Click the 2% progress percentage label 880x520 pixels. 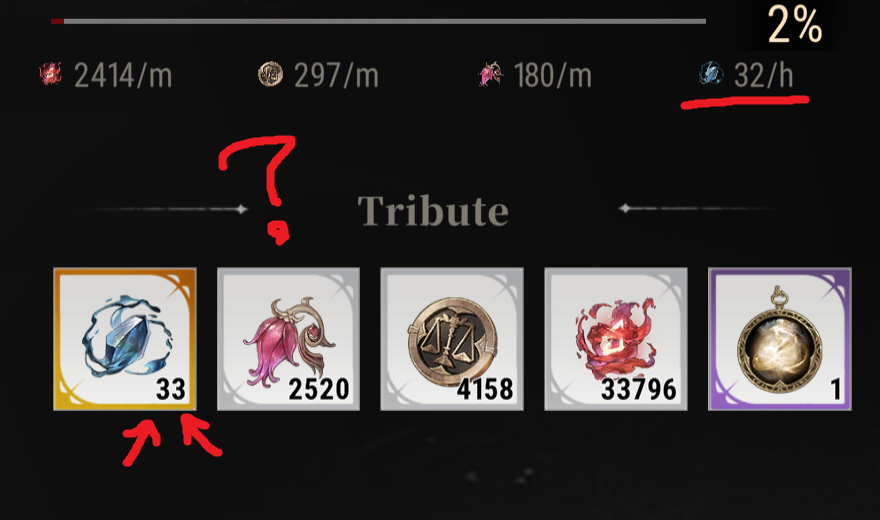coord(795,25)
